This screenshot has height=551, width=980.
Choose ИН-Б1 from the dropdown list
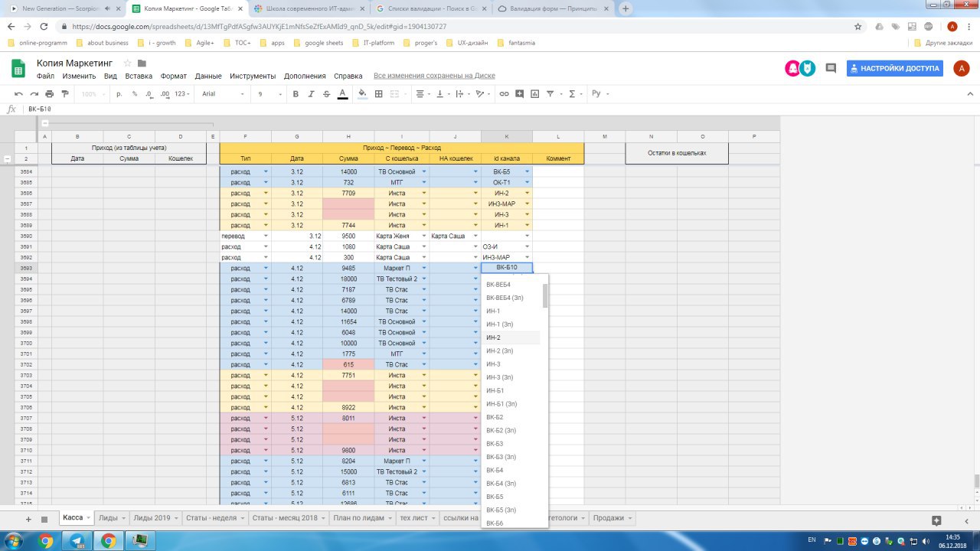click(511, 390)
